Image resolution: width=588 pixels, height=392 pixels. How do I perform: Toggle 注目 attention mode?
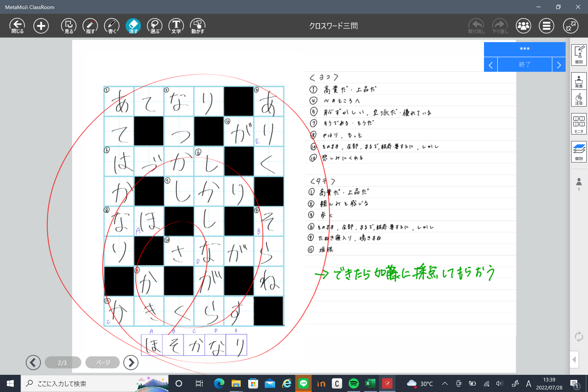(x=579, y=98)
